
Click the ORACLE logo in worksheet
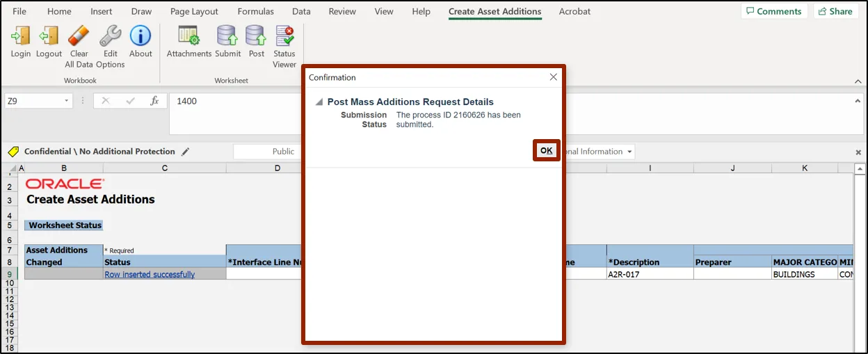(65, 184)
